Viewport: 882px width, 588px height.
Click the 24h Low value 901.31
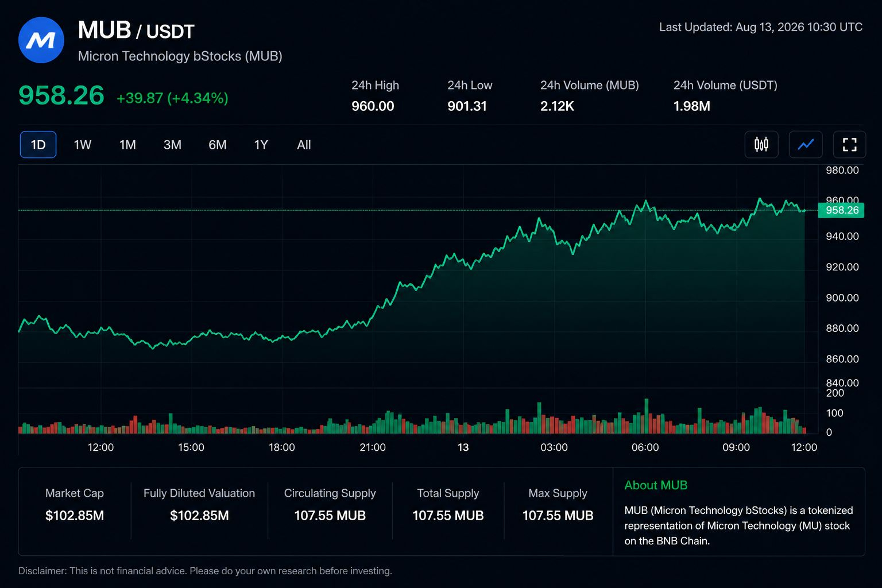click(467, 106)
